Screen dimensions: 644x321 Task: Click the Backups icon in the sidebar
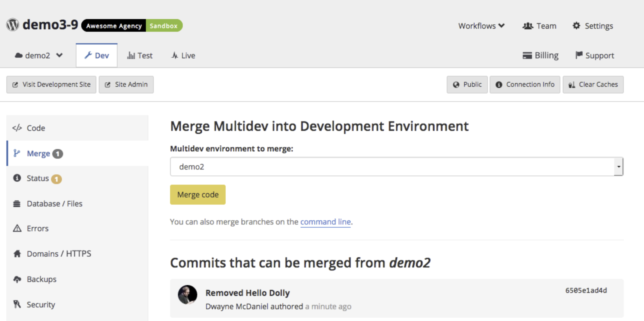click(17, 279)
